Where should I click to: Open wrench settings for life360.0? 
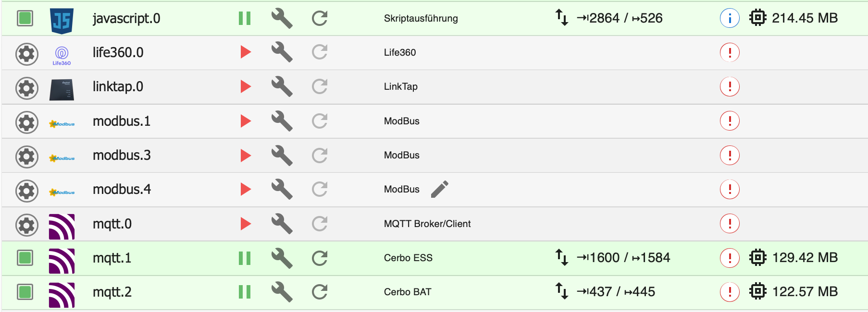282,52
